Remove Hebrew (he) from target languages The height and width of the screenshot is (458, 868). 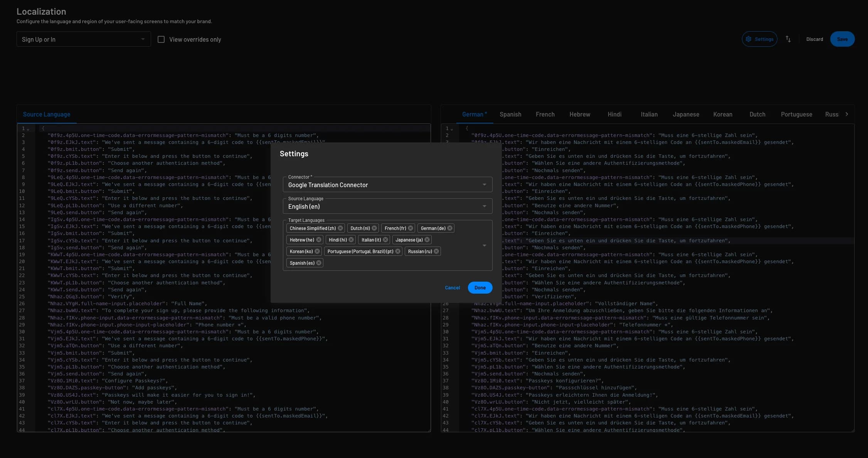point(319,240)
